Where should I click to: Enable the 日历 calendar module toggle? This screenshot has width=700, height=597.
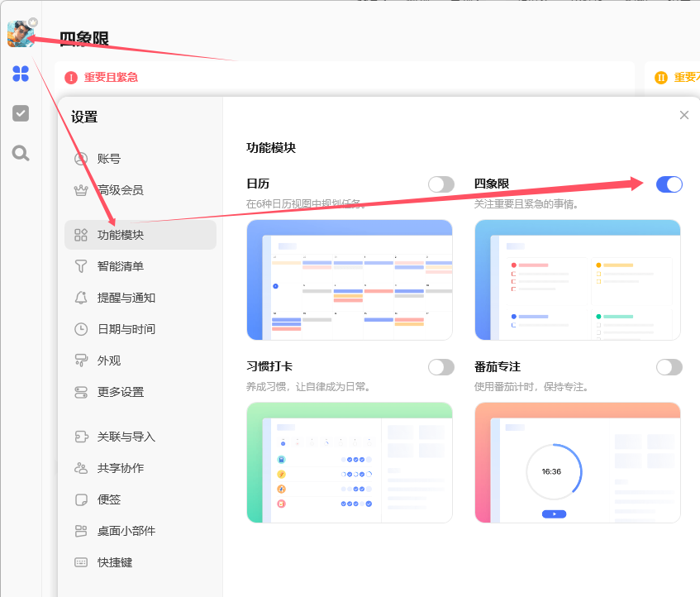tap(440, 184)
